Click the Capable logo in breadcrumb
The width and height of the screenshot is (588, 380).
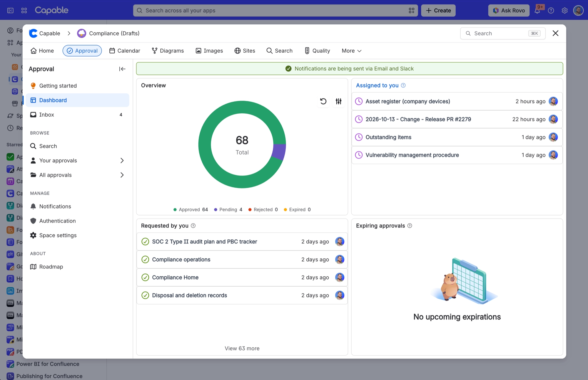click(x=33, y=33)
